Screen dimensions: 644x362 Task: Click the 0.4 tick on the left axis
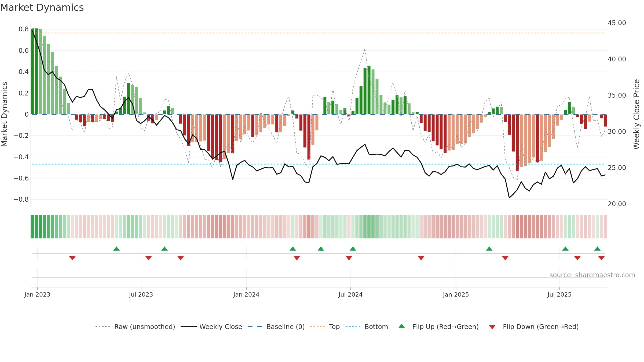tap(24, 72)
